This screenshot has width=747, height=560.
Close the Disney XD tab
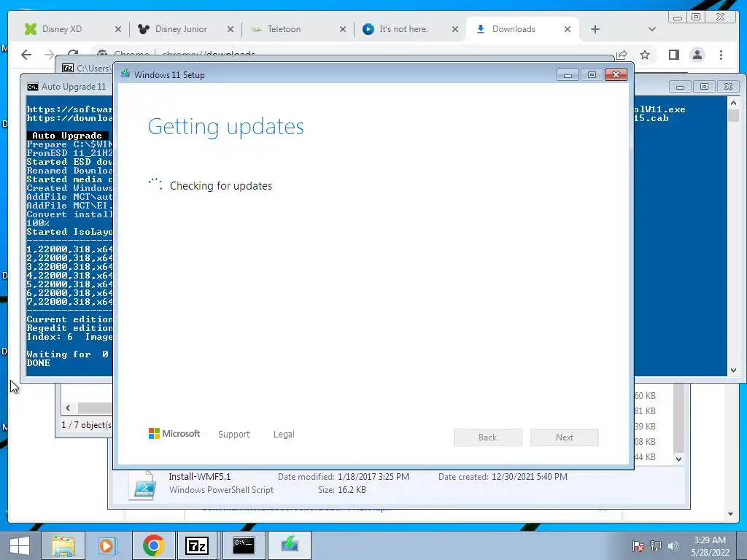(x=118, y=29)
